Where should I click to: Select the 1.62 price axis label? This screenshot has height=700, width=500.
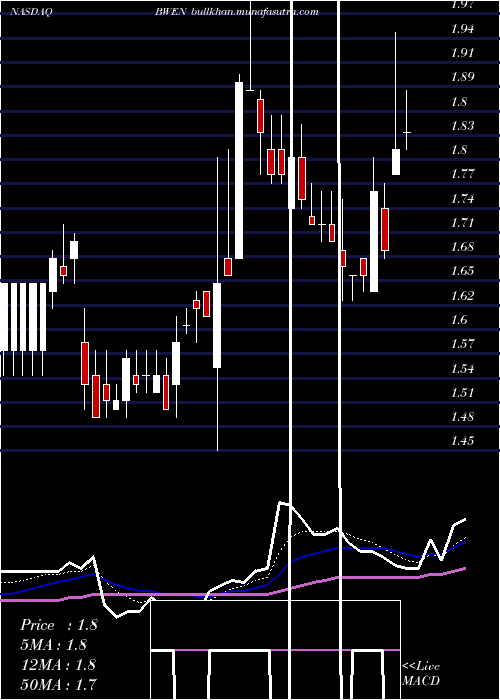[x=462, y=296]
